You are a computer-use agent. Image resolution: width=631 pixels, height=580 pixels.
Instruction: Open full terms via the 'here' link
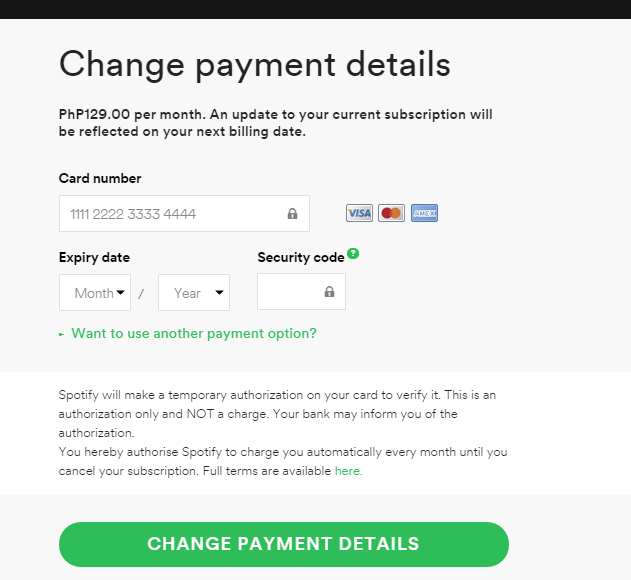[x=348, y=471]
